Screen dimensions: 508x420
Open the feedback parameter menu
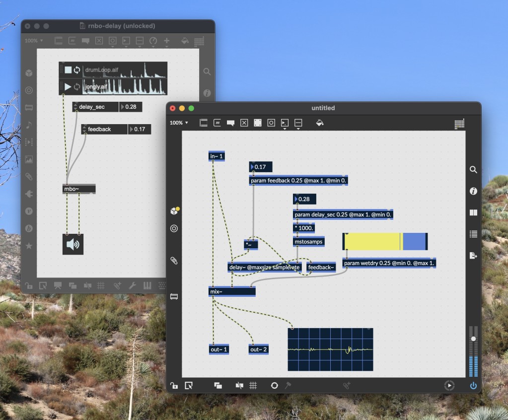point(84,129)
